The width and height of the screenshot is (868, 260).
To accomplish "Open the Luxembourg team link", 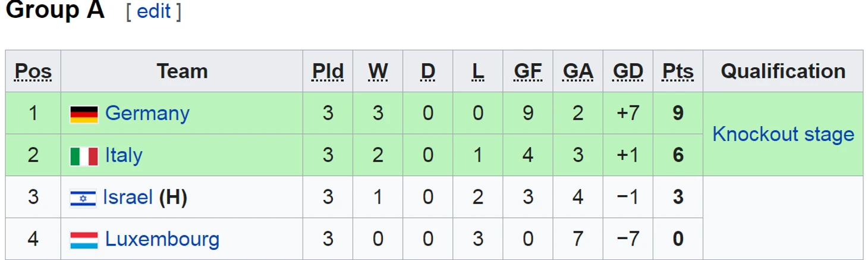I will [162, 239].
